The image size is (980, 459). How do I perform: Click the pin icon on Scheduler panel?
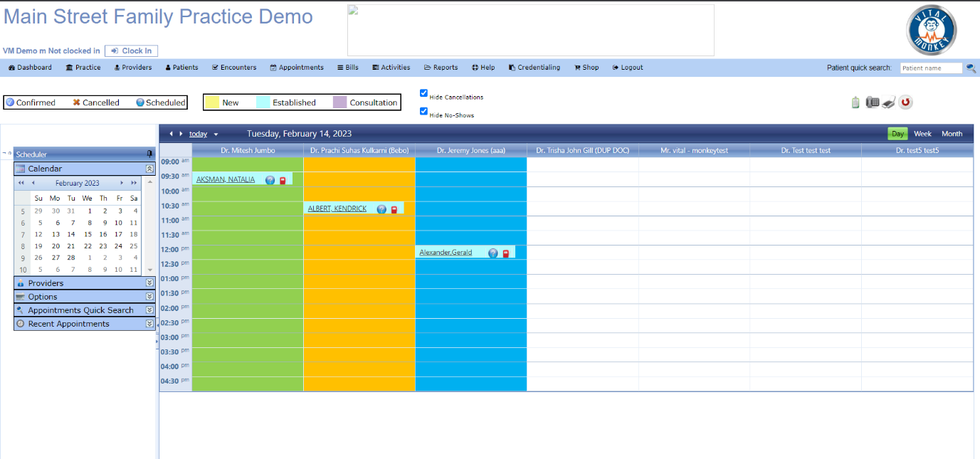click(149, 154)
